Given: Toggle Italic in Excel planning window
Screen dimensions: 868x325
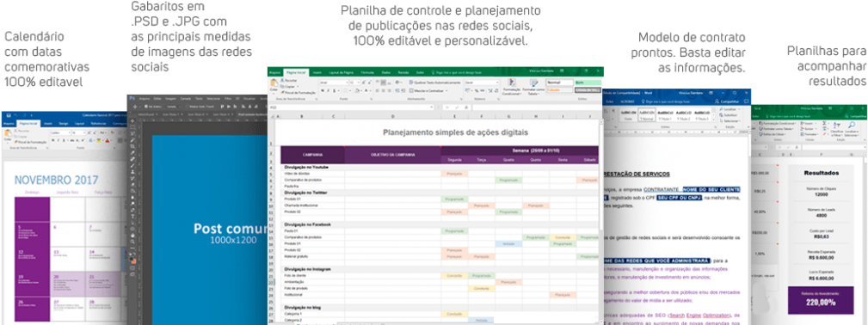Looking at the screenshot, I should click(x=329, y=91).
